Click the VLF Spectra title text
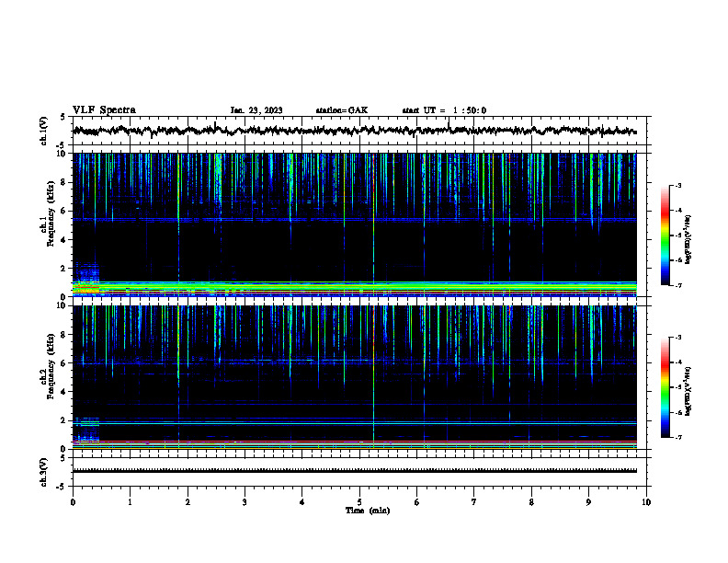The image size is (728, 563). [x=104, y=110]
